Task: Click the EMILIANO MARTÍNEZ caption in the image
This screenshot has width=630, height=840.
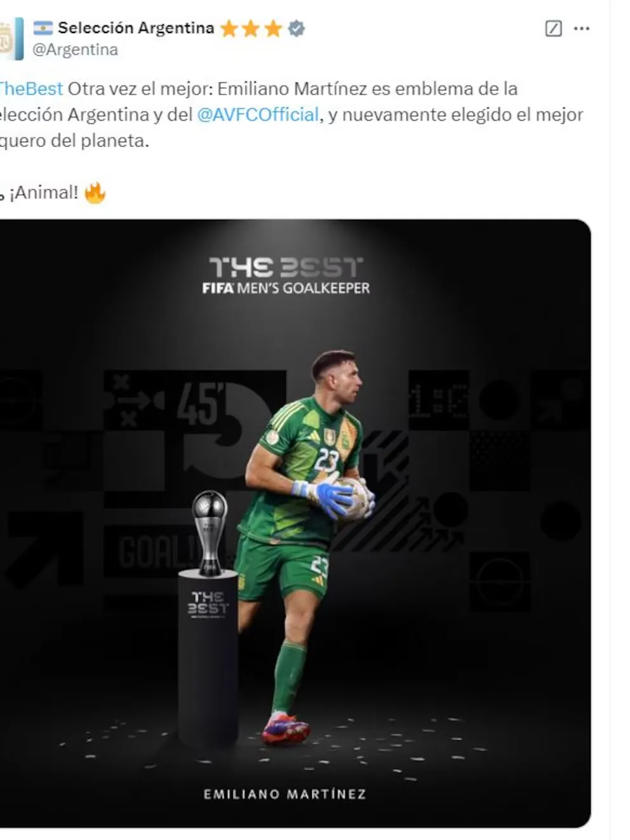Action: pyautogui.click(x=285, y=794)
